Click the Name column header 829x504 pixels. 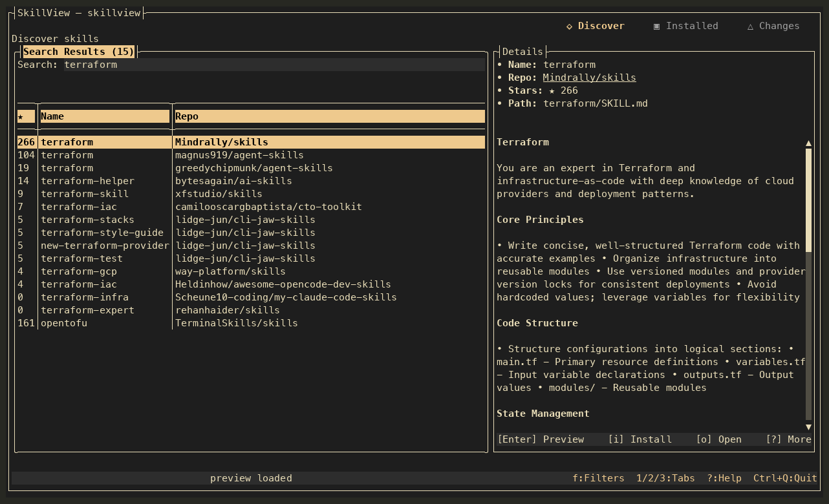(105, 116)
